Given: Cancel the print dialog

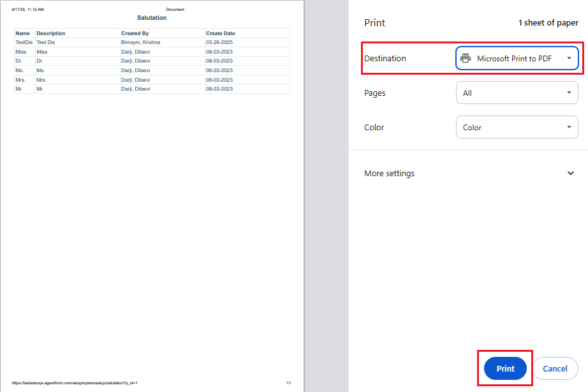Looking at the screenshot, I should pyautogui.click(x=555, y=369).
